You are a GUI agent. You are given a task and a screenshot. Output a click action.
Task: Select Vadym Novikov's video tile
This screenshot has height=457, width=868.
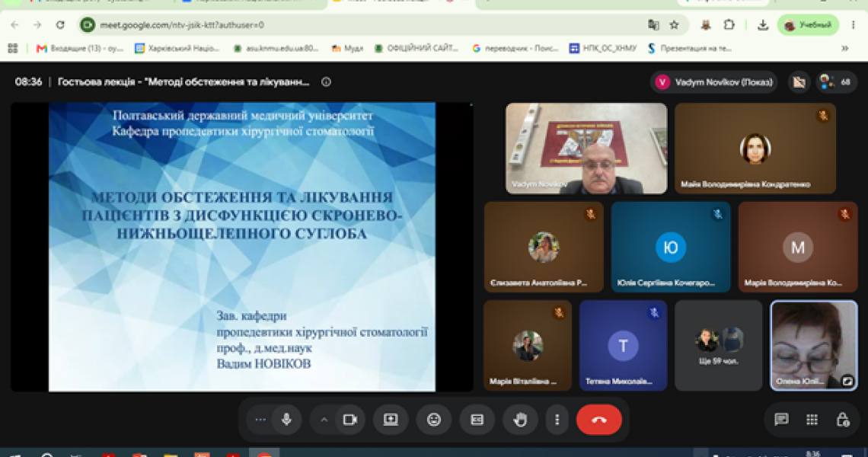click(x=586, y=149)
